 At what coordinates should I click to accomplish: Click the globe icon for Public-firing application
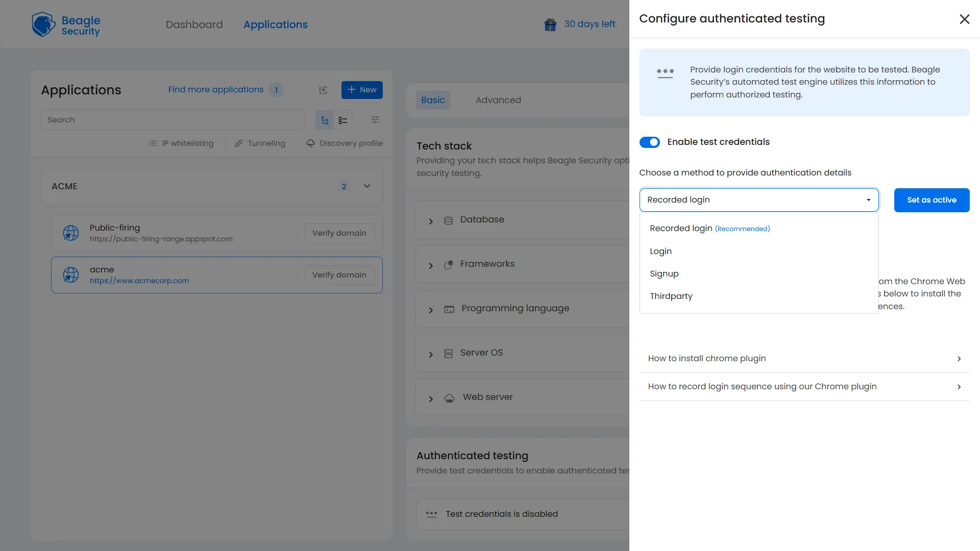71,233
